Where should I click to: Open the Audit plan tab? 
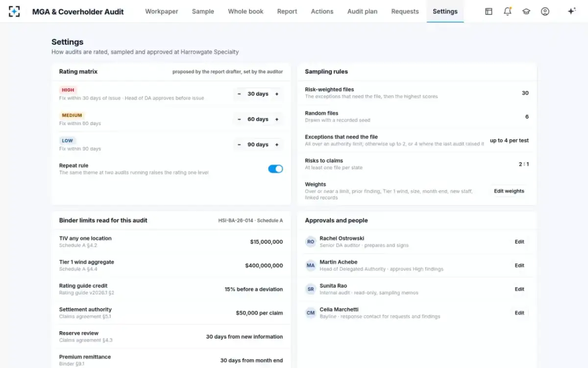click(362, 11)
